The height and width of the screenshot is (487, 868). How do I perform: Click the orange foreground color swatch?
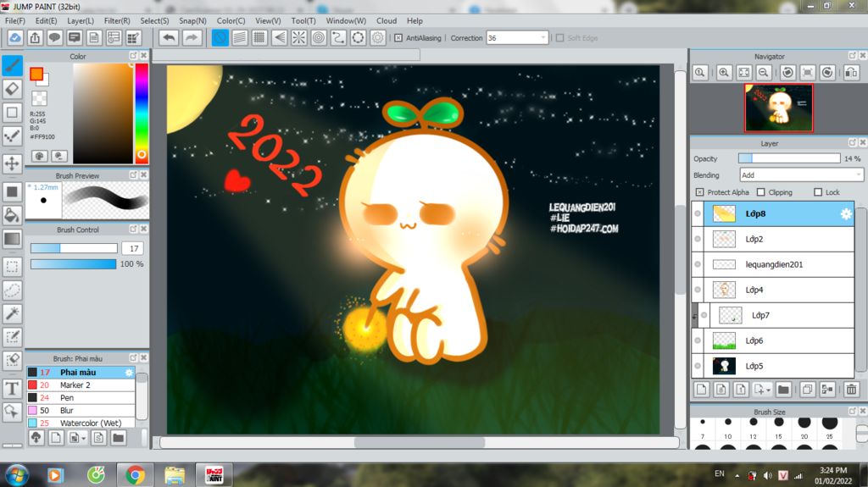click(x=36, y=75)
